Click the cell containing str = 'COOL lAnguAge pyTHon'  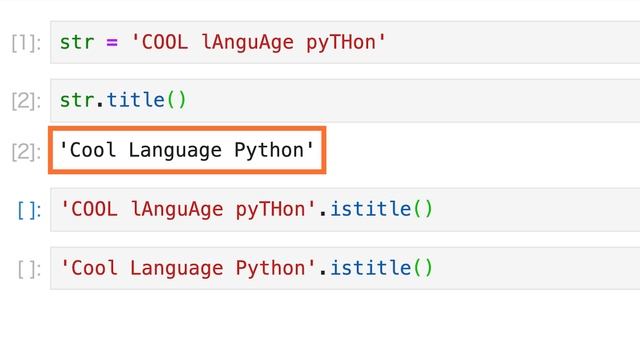tap(345, 42)
